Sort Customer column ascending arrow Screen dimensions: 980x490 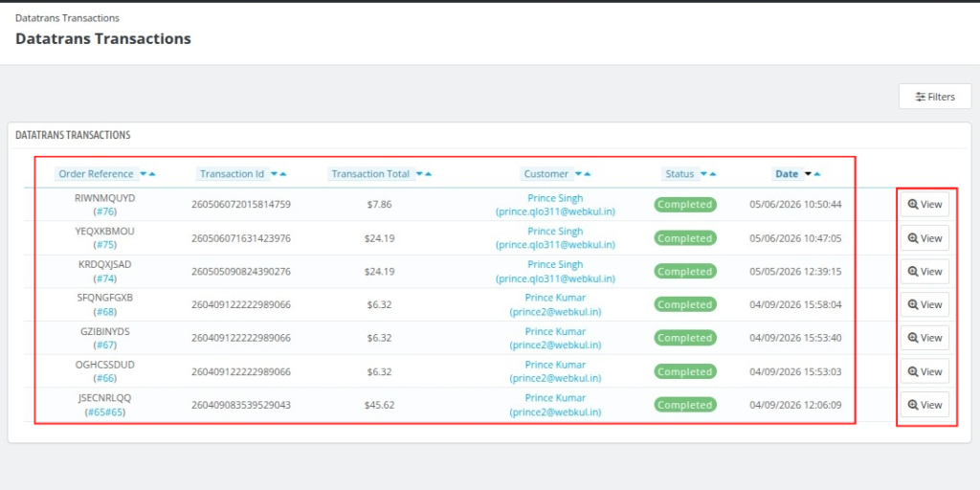[587, 174]
